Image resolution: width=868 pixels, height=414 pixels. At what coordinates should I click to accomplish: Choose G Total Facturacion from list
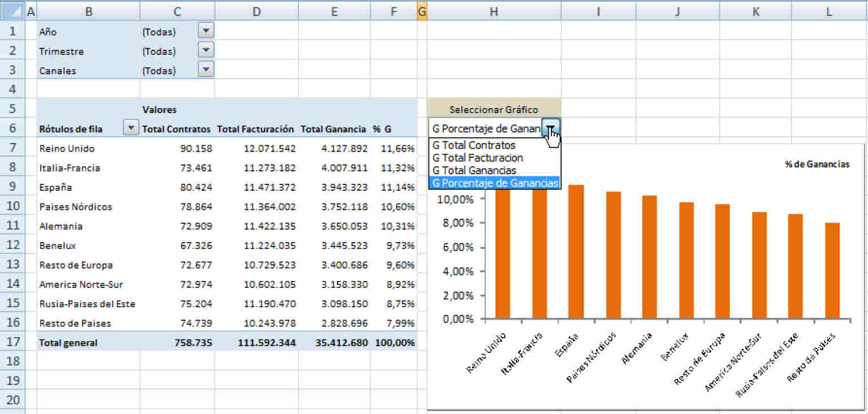tap(477, 158)
